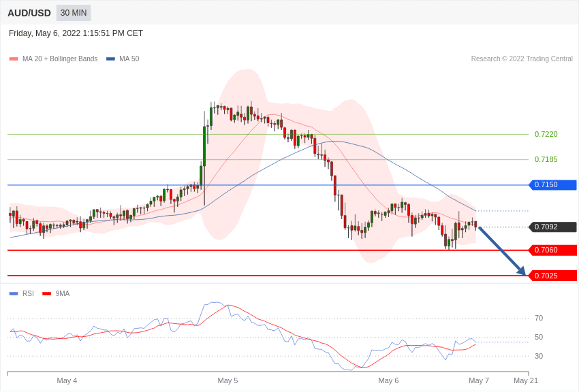The width and height of the screenshot is (579, 392).
Task: Click the May 6 date axis label
Action: pos(388,380)
